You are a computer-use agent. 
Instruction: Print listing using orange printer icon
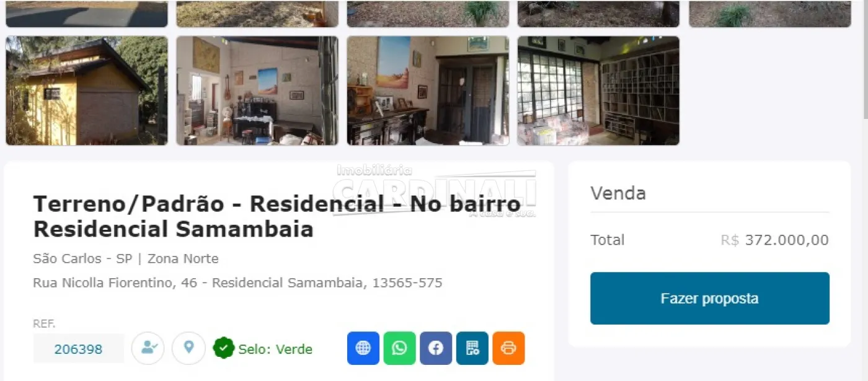[x=508, y=348]
